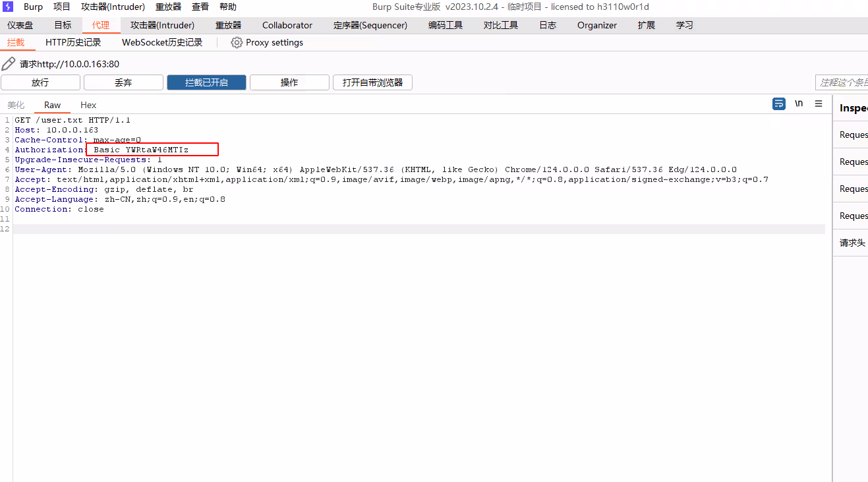Click the comment input field for this item
868x482 pixels.
click(x=842, y=82)
